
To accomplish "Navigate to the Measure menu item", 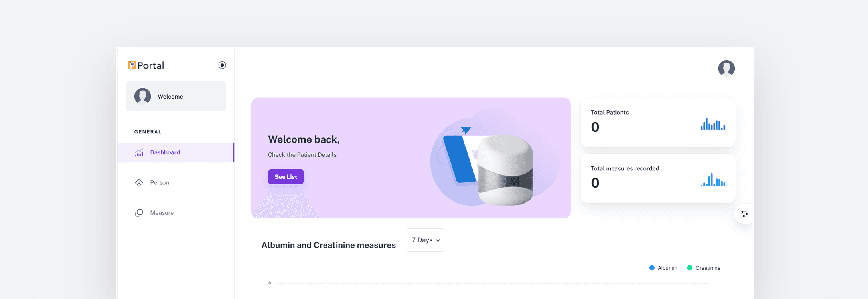I will (x=162, y=213).
